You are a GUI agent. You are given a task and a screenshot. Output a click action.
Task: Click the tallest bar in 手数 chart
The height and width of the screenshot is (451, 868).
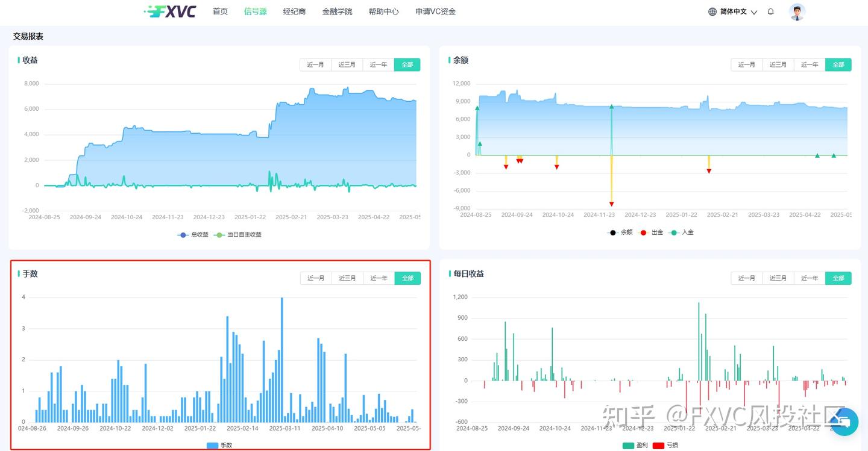(x=281, y=359)
